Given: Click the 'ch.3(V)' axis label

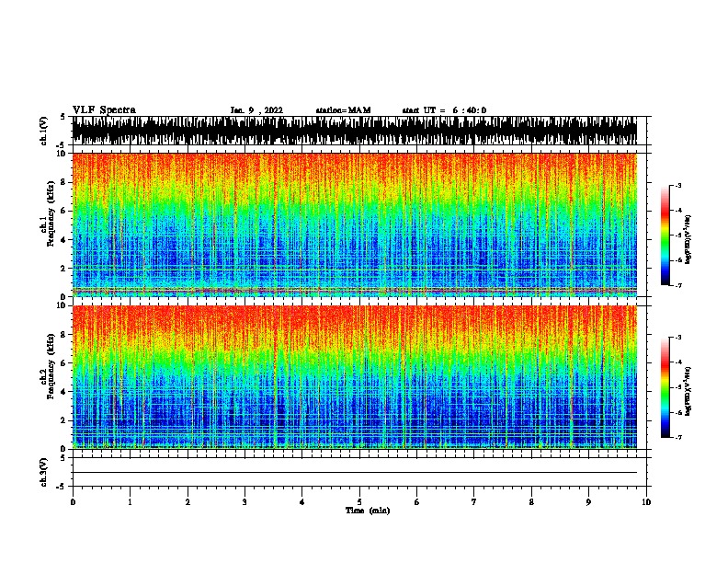Looking at the screenshot, I should tap(44, 472).
